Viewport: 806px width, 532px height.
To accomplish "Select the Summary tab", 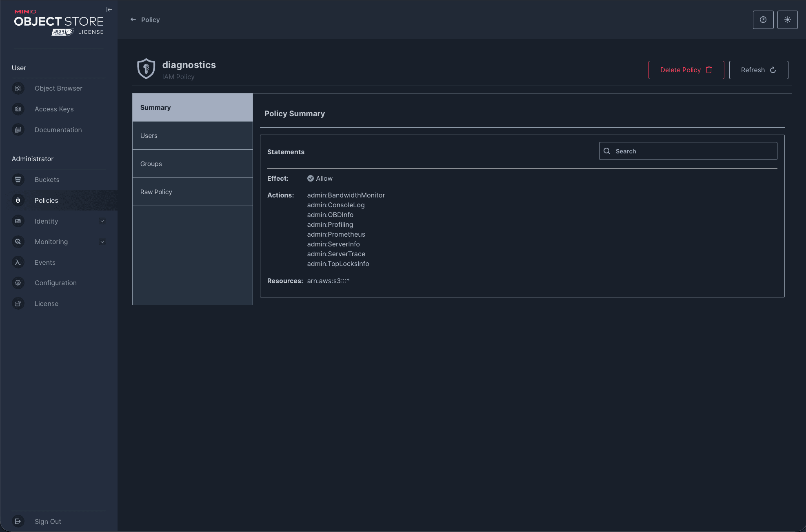I will 193,107.
